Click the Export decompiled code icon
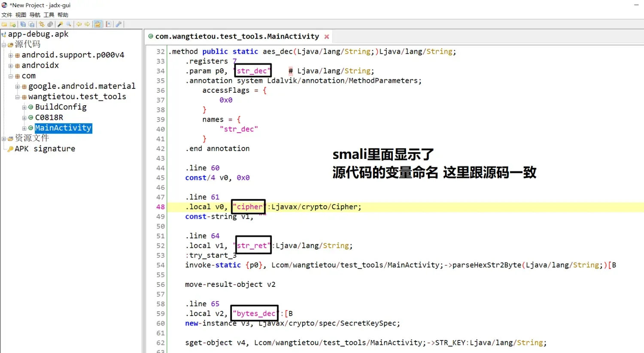 click(31, 24)
